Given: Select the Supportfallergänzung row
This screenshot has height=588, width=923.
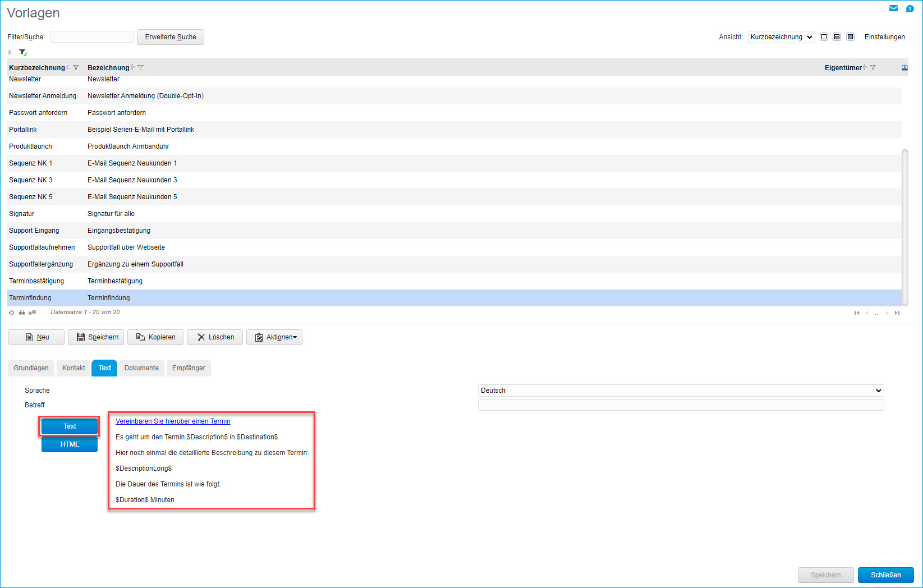Looking at the screenshot, I should point(454,264).
